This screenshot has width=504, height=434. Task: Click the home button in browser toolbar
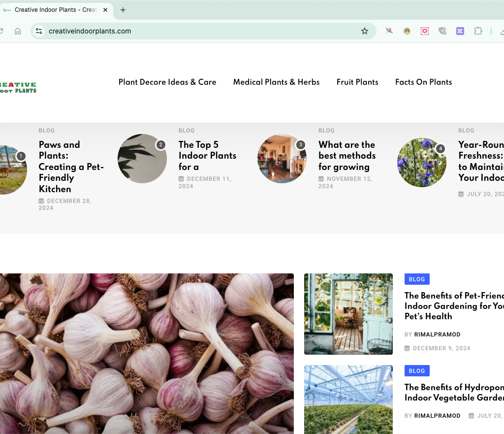pyautogui.click(x=18, y=31)
